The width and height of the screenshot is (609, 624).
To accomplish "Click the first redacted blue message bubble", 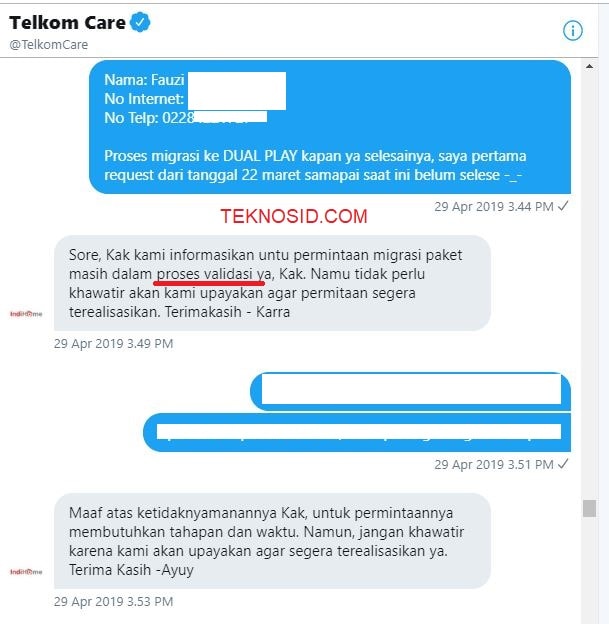I will (410, 391).
